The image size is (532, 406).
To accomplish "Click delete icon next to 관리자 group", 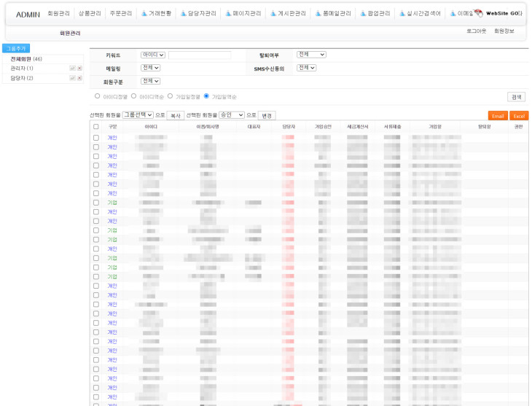I will [79, 68].
